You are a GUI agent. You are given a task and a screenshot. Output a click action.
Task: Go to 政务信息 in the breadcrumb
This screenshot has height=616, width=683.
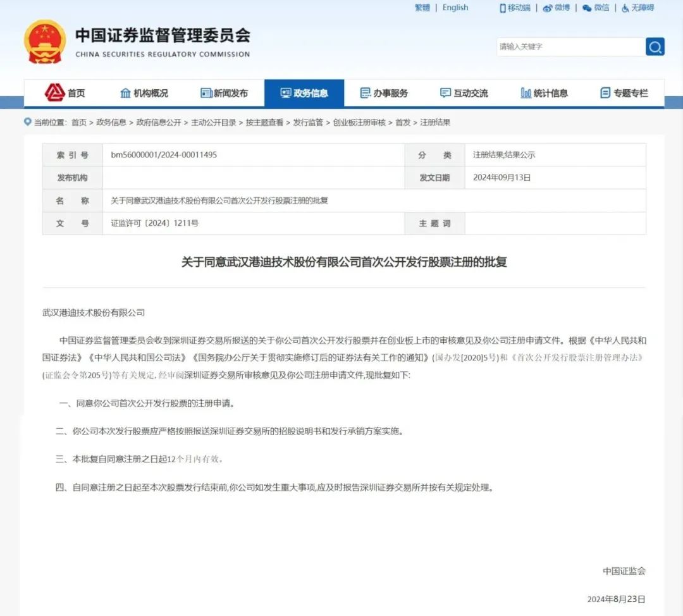click(x=111, y=123)
